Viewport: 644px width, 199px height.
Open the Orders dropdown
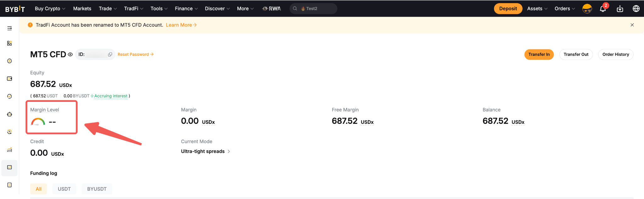coord(565,8)
